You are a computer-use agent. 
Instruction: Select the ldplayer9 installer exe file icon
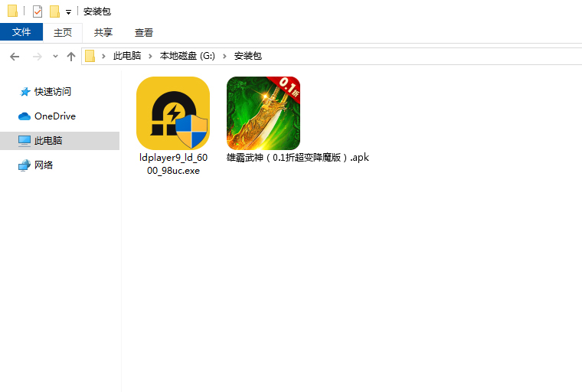point(173,113)
